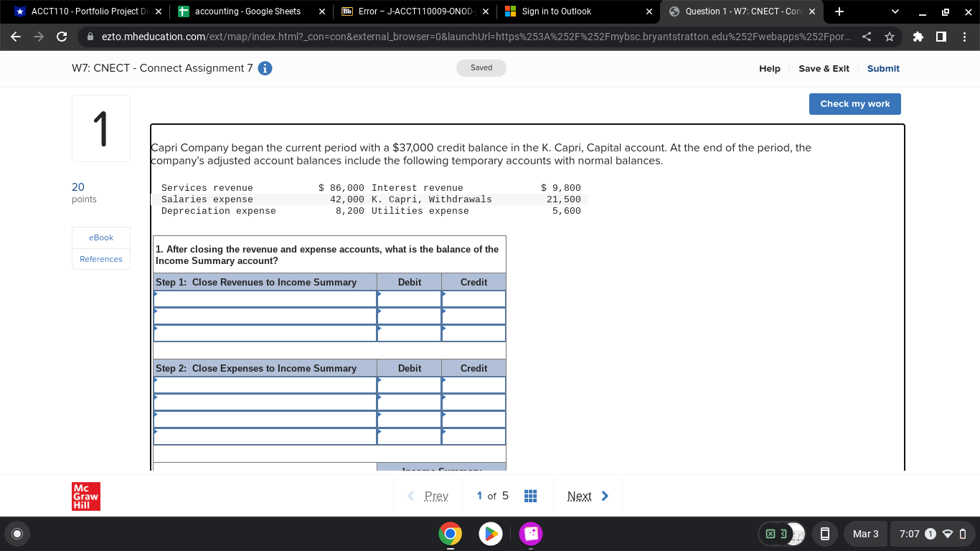The image size is (980, 551).
Task: Click the last Credit cell in Step 2
Action: tap(474, 436)
